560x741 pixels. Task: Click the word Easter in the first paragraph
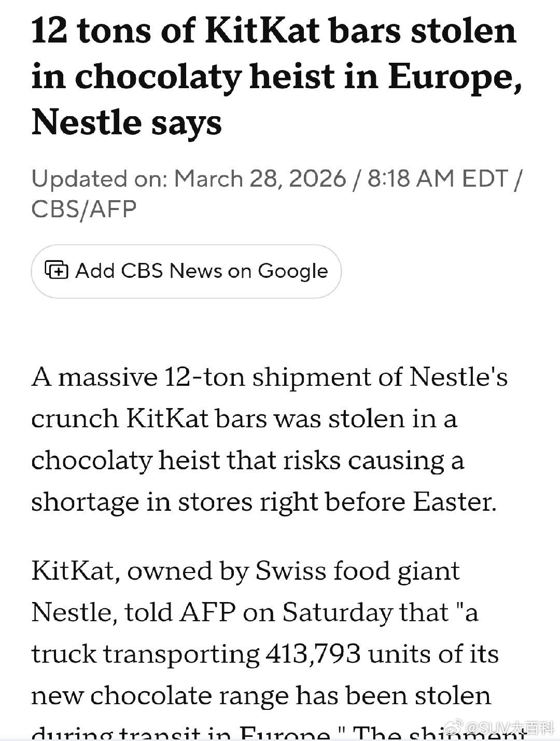[x=454, y=501]
